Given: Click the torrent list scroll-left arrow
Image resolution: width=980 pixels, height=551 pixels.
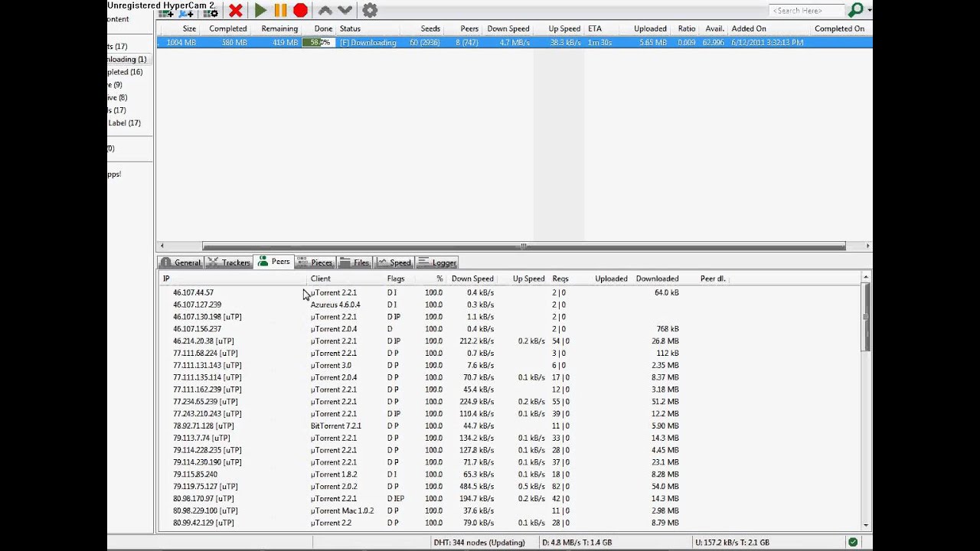Looking at the screenshot, I should pos(161,246).
